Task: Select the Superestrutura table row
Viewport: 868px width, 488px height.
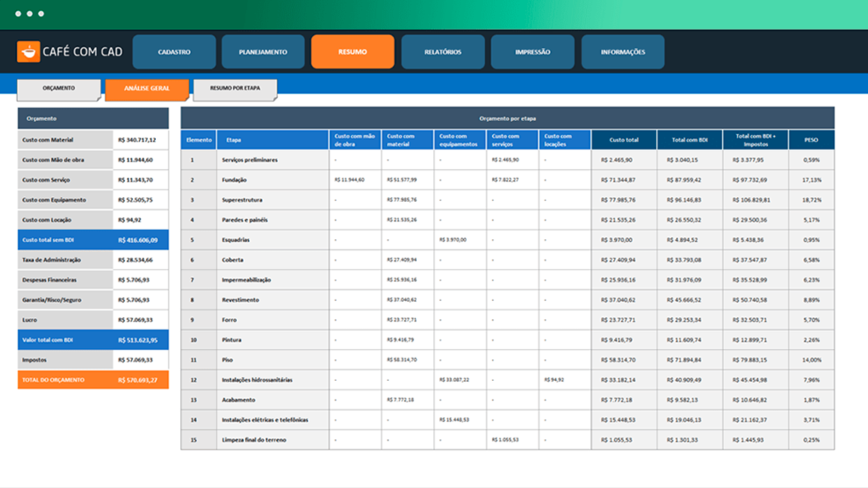Action: point(508,200)
